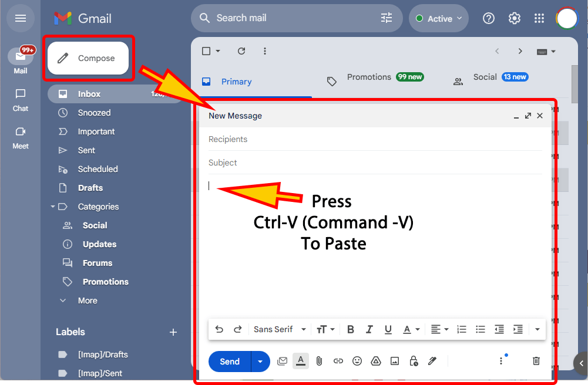Open the Promotions category in sidebar
Screen dimensions: 588x385
coord(105,282)
